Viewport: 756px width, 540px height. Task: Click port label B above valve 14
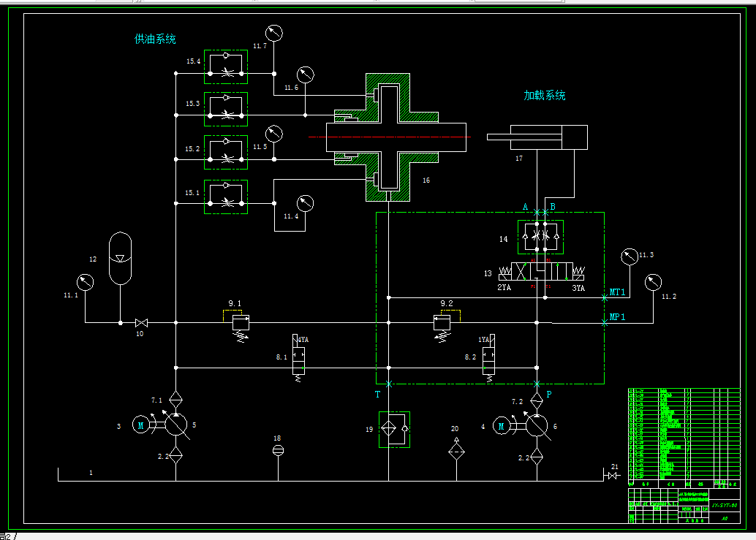[x=553, y=207]
